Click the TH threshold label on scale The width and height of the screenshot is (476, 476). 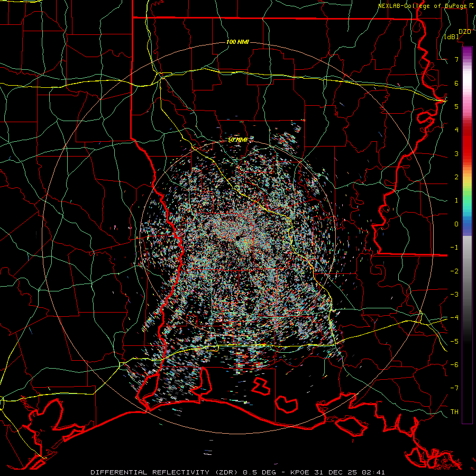pos(454,412)
